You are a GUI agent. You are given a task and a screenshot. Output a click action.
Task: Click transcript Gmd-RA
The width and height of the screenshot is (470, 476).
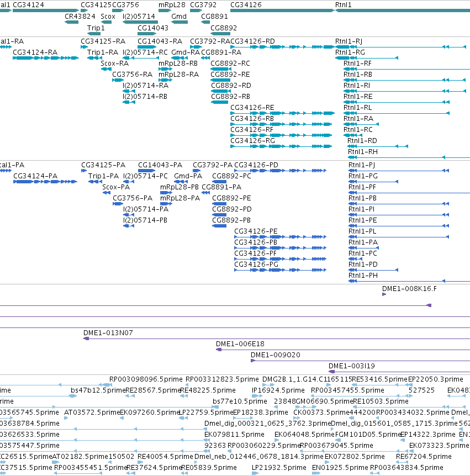click(186, 52)
